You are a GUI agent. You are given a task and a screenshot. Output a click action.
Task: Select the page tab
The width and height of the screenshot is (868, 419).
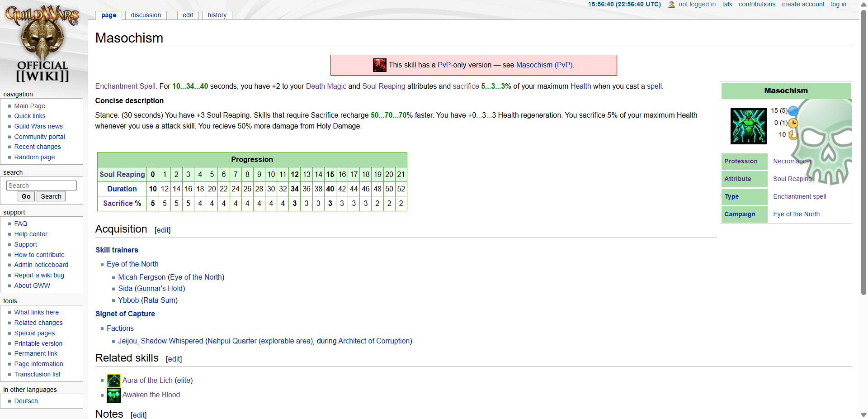[x=108, y=15]
